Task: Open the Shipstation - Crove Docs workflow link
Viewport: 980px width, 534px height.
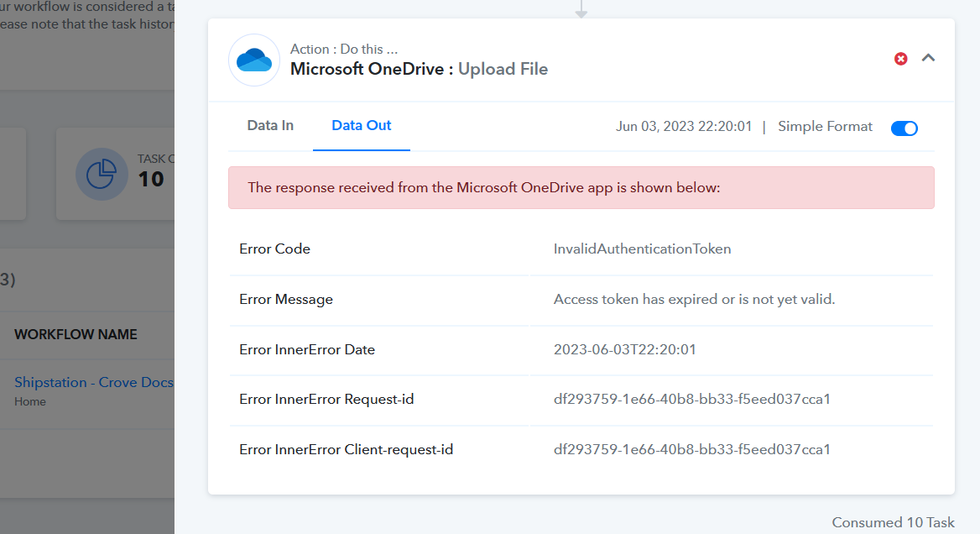Action: [94, 382]
